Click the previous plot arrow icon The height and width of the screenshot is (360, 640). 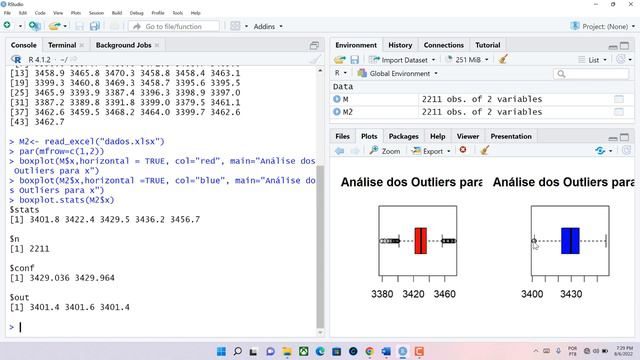pos(340,151)
